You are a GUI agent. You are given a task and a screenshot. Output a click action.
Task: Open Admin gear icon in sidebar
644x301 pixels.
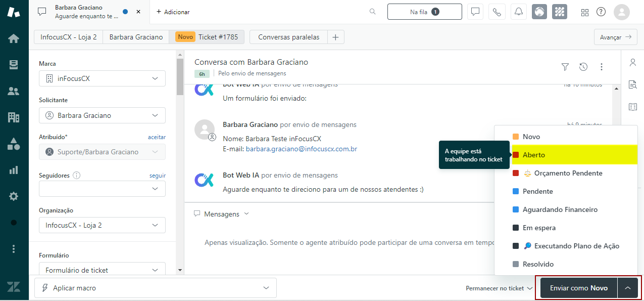point(14,196)
